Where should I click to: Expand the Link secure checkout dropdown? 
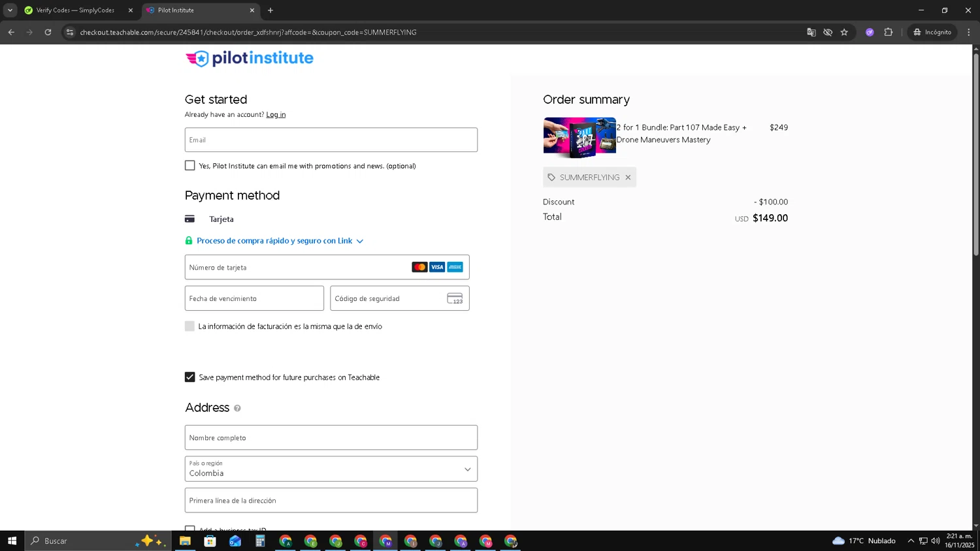tap(360, 241)
